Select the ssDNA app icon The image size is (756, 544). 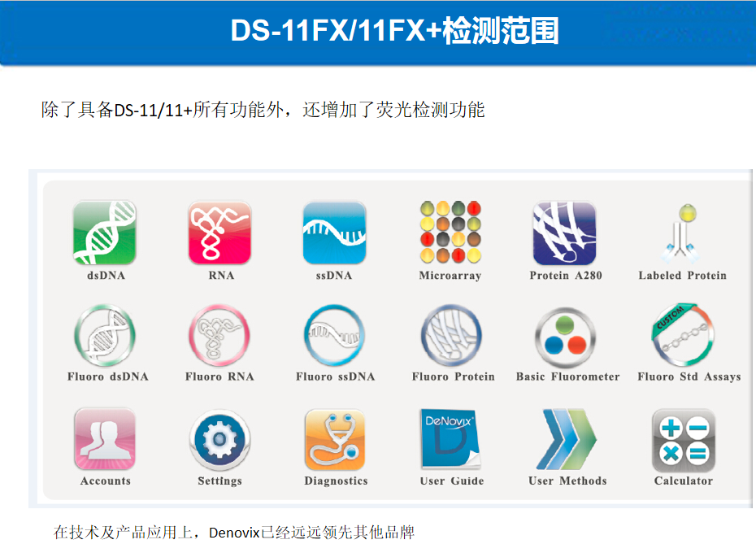pyautogui.click(x=334, y=233)
